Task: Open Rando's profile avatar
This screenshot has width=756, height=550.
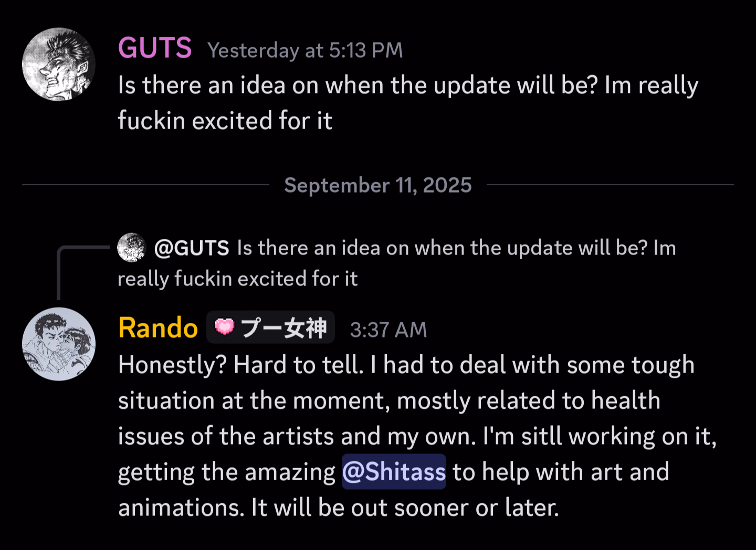Action: [59, 344]
